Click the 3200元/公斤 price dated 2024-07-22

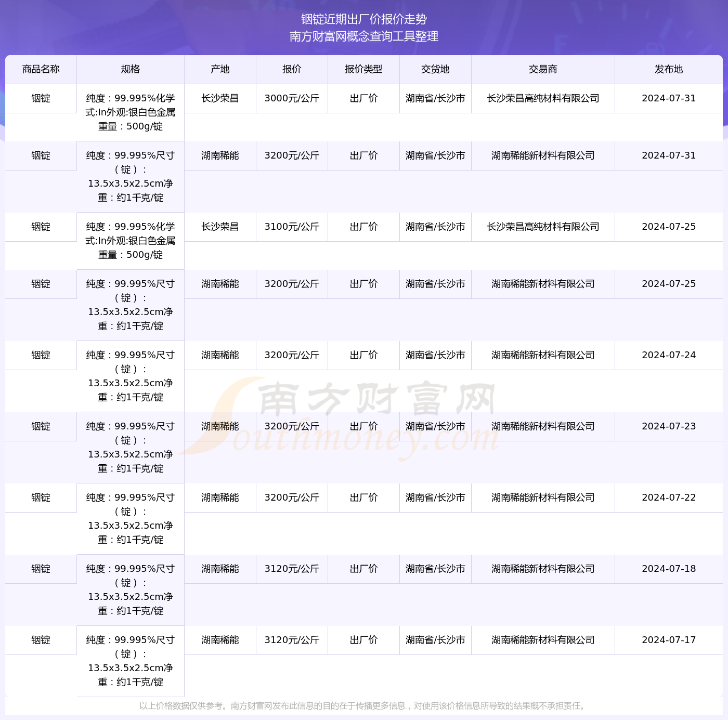point(292,498)
